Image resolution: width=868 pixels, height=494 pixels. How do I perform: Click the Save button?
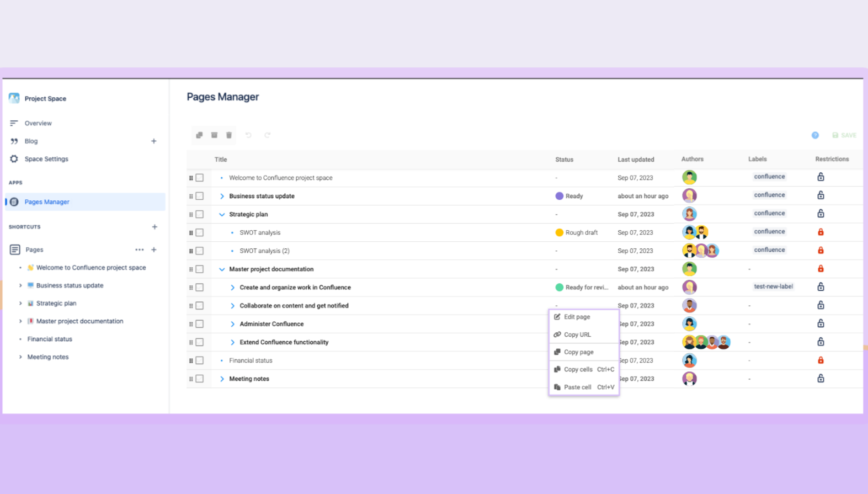click(844, 135)
